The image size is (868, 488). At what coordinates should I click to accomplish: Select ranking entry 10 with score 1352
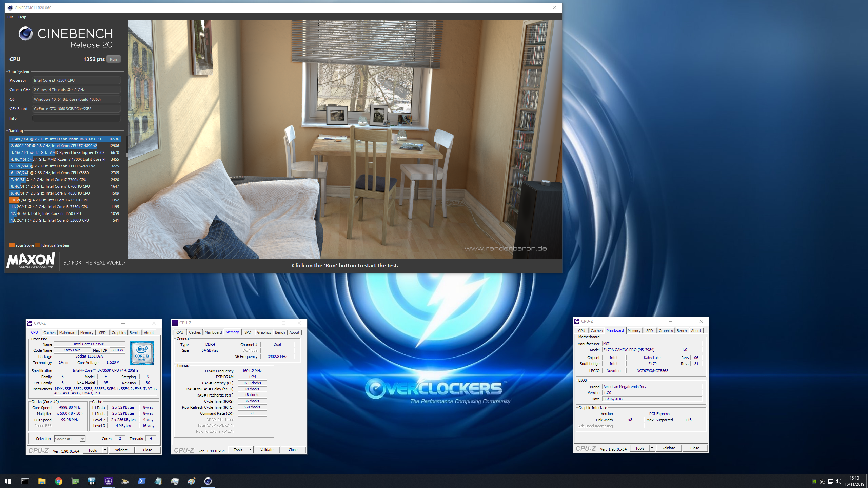pos(64,200)
